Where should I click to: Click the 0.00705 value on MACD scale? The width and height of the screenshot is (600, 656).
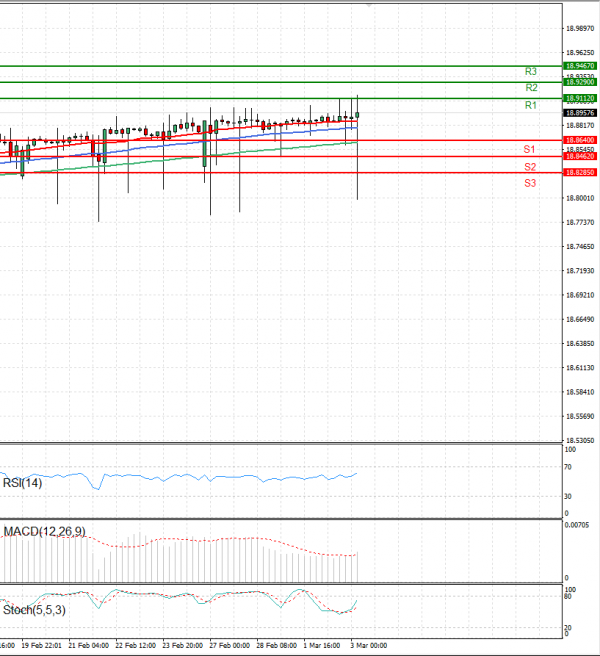click(577, 525)
